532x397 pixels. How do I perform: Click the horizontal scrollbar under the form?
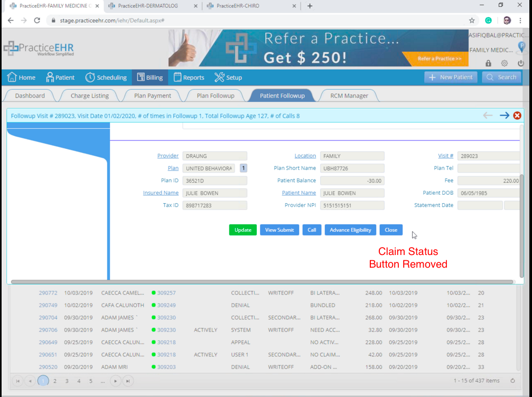tap(262, 282)
